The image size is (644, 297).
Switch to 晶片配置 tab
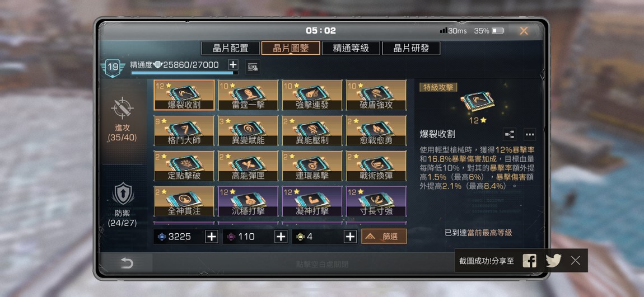pos(230,48)
